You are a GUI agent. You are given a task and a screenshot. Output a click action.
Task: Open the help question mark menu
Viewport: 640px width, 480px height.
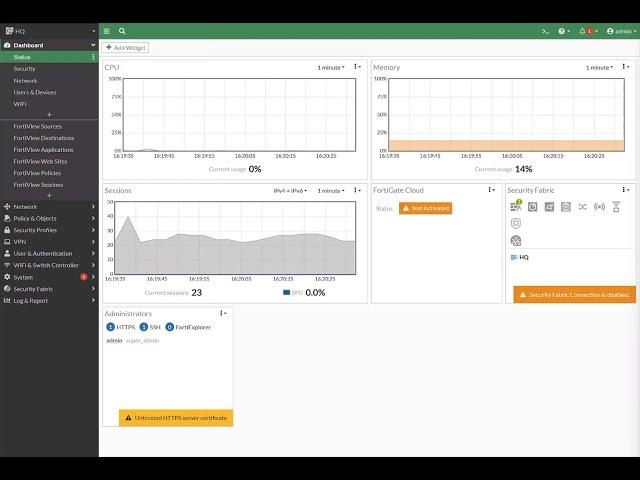pos(564,31)
